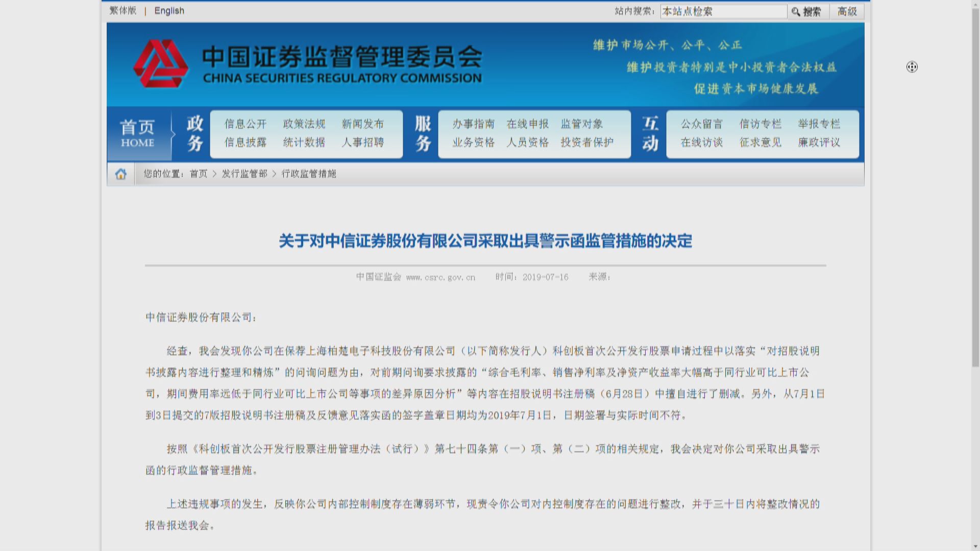Open 信息披露 menu item
Viewport: 980px width, 551px height.
coord(246,142)
